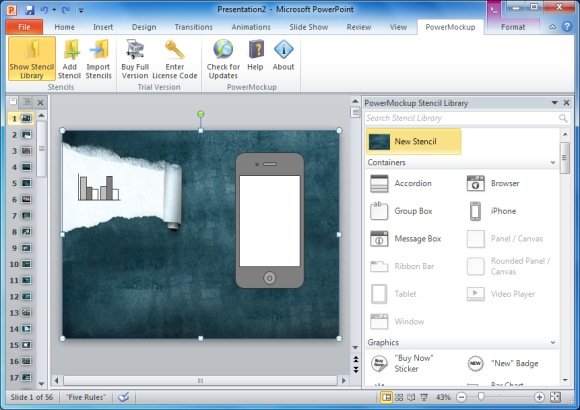Close the PowerMockup Stencil Library pane
580x410 pixels.
(x=566, y=103)
